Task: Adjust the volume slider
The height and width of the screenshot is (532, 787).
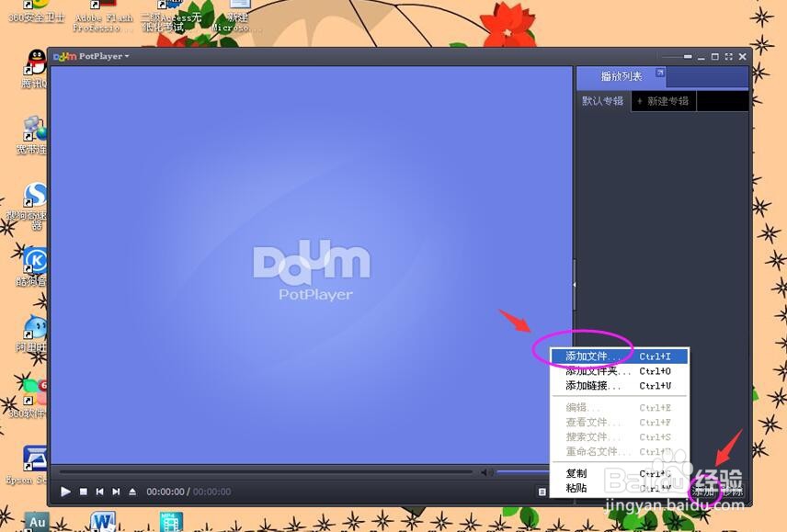Action: point(522,472)
